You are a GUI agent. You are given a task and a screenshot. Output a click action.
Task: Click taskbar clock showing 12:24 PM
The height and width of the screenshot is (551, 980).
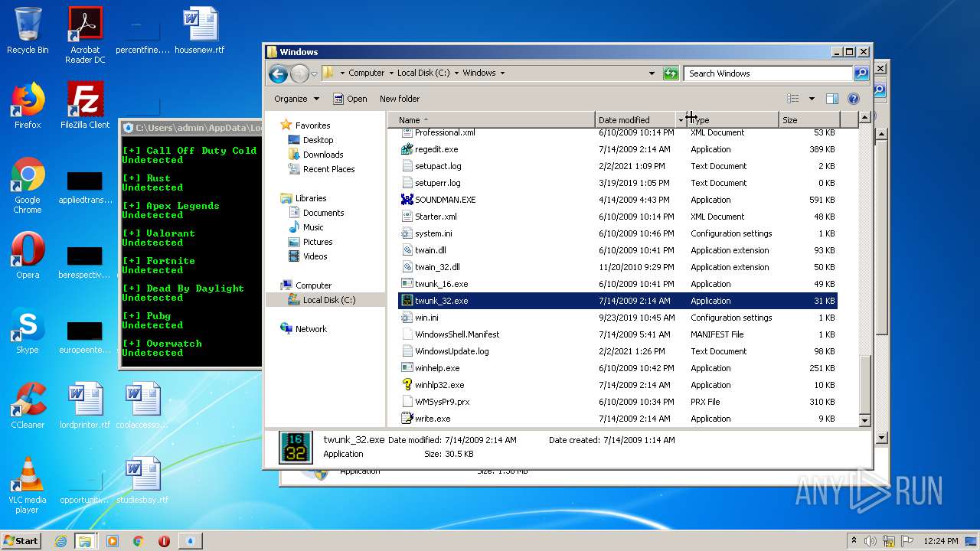[940, 541]
